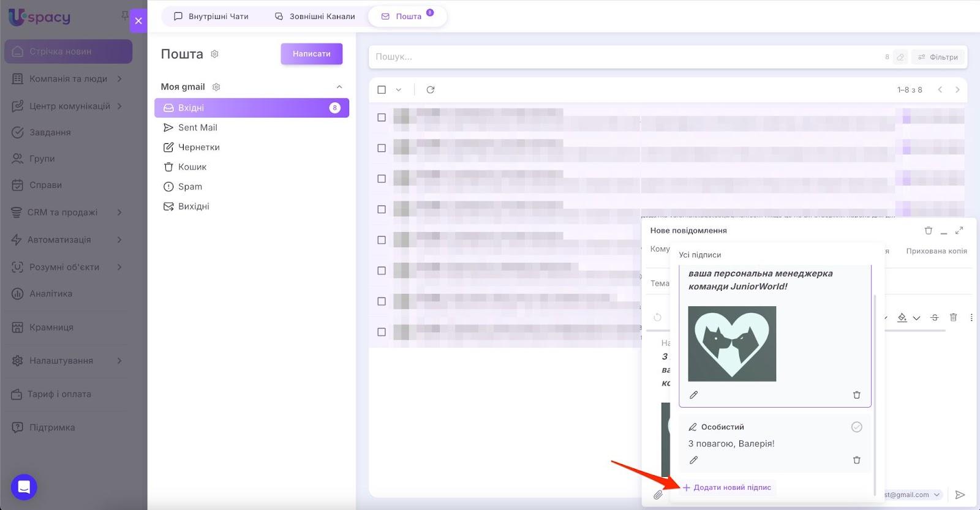
Task: Collapse the Моя gmail folder list
Action: (339, 87)
